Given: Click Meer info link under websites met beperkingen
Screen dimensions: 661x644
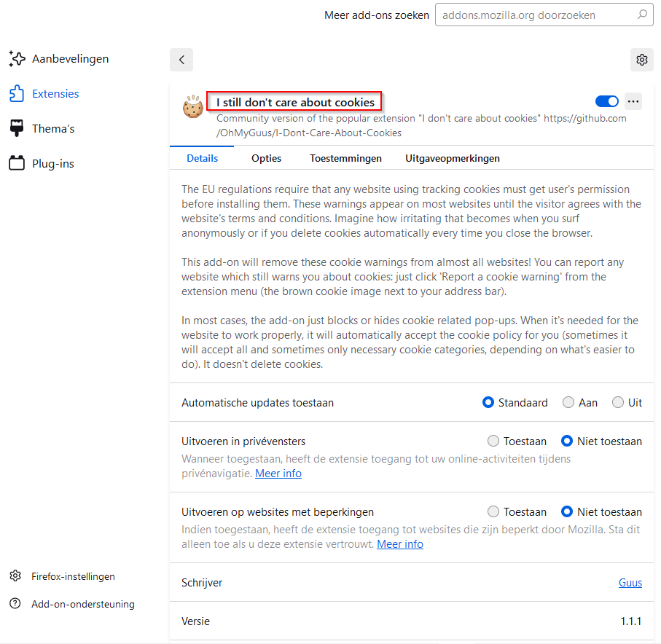Looking at the screenshot, I should point(400,544).
